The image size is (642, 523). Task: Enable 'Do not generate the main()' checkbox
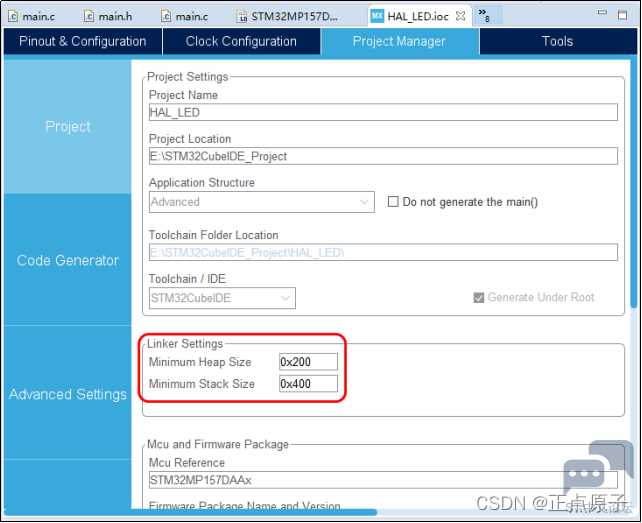pyautogui.click(x=394, y=202)
